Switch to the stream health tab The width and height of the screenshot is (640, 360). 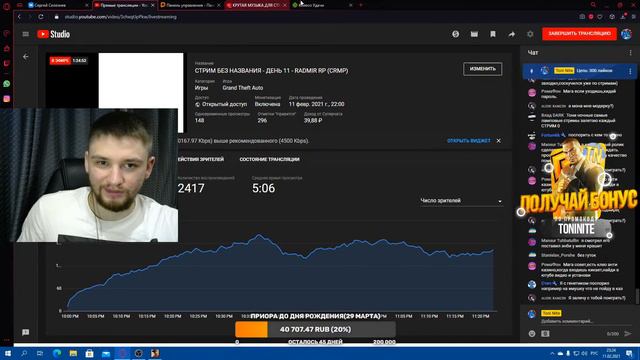pos(269,159)
